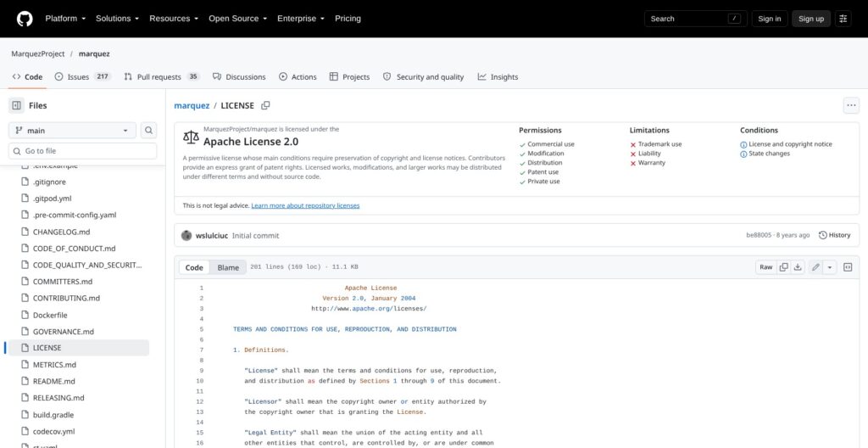Screen dimensions: 868x448
Task: Click the Apache License scales icon
Action: pyautogui.click(x=191, y=137)
